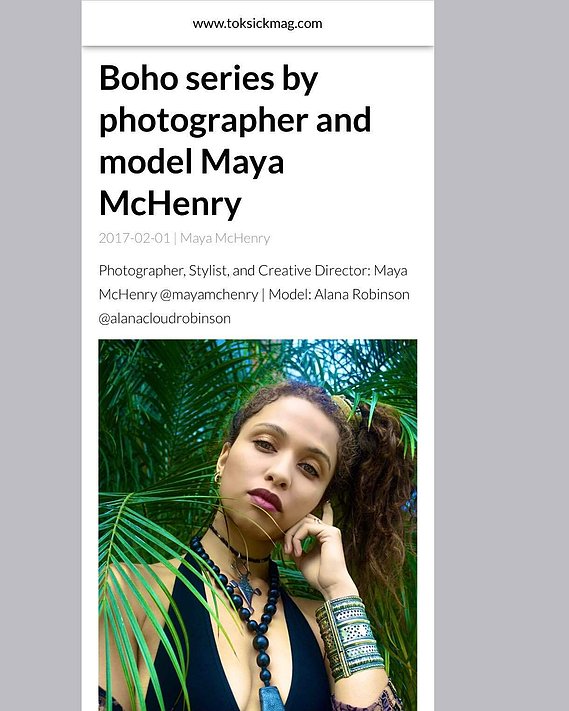Click the model's face in the photo
Screen dimensions: 569x711
(x=279, y=467)
